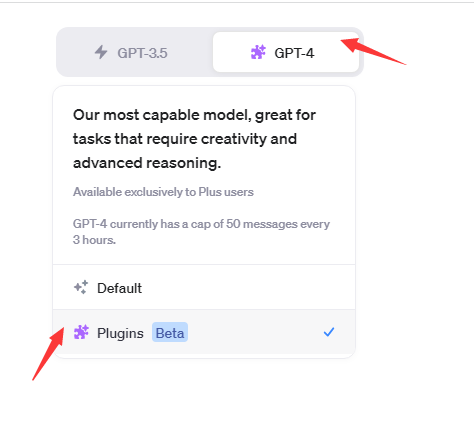Click the red arrow pointing at GPT-4
This screenshot has width=474, height=430.
[x=373, y=51]
